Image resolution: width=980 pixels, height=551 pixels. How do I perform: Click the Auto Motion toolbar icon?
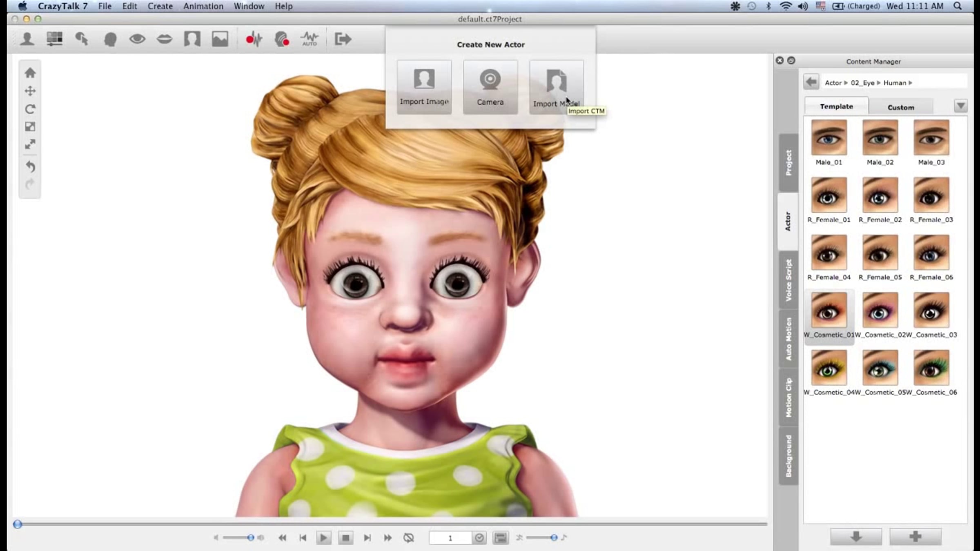pos(309,39)
